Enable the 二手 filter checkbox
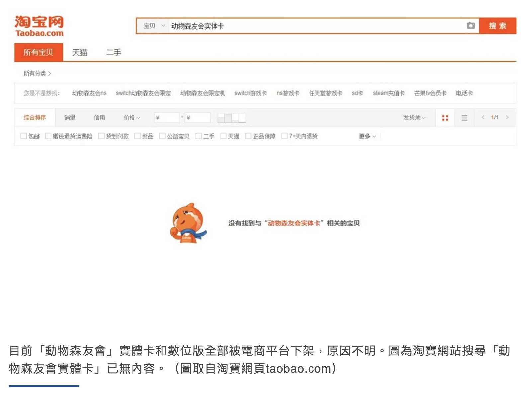 pyautogui.click(x=199, y=136)
